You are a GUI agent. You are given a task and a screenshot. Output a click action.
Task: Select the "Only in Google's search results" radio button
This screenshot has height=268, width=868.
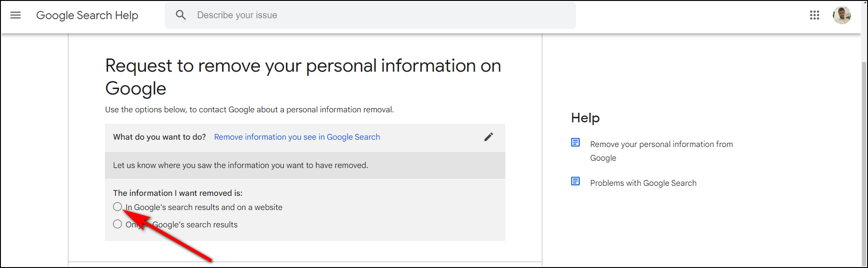(118, 224)
